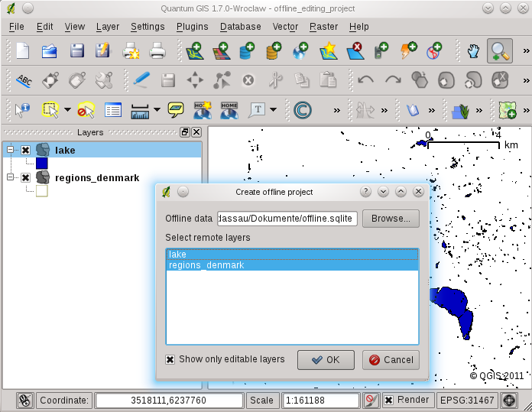Click the Node Tool icon
Screen dimensions: 532x412
222,80
